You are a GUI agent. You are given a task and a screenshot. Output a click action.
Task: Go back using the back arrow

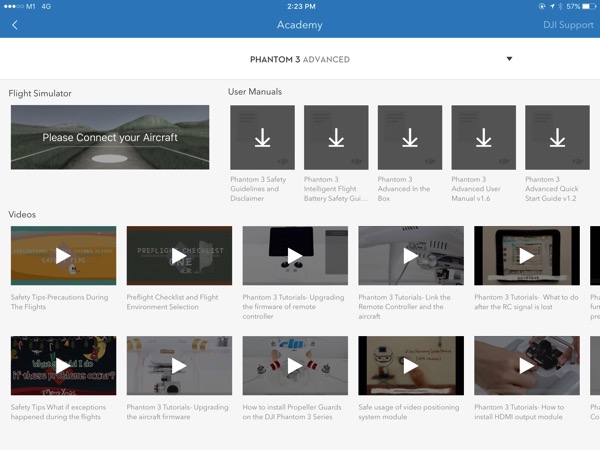click(15, 25)
